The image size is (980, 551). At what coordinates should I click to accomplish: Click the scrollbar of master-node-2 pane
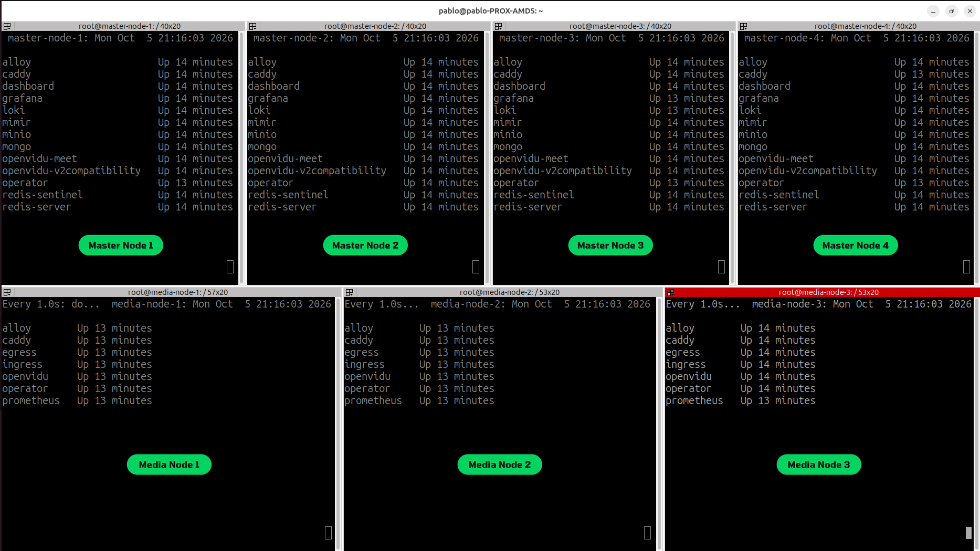click(x=488, y=157)
